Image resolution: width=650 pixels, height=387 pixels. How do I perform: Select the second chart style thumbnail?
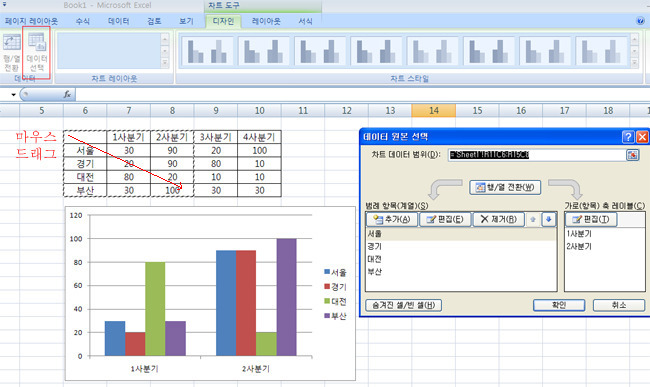click(x=264, y=51)
